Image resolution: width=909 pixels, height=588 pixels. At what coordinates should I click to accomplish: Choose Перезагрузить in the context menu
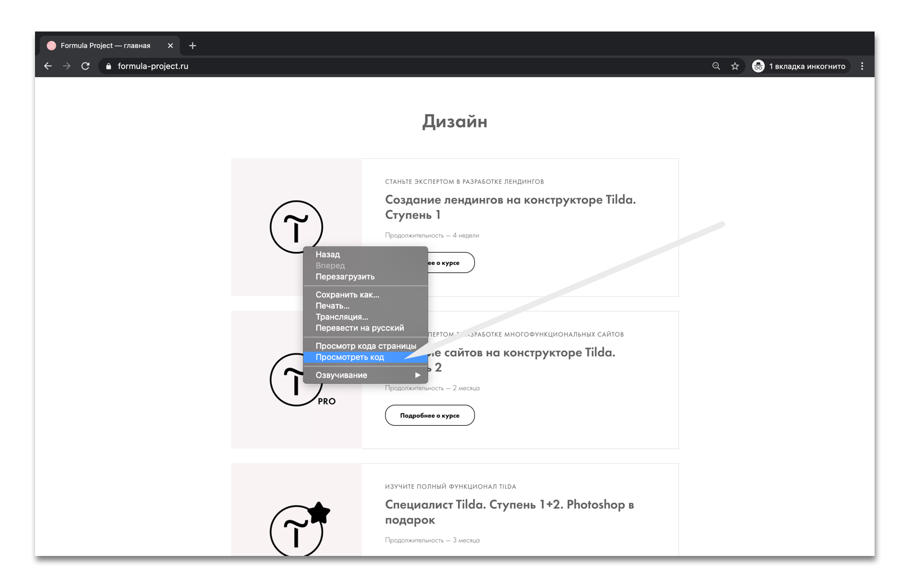click(x=366, y=276)
